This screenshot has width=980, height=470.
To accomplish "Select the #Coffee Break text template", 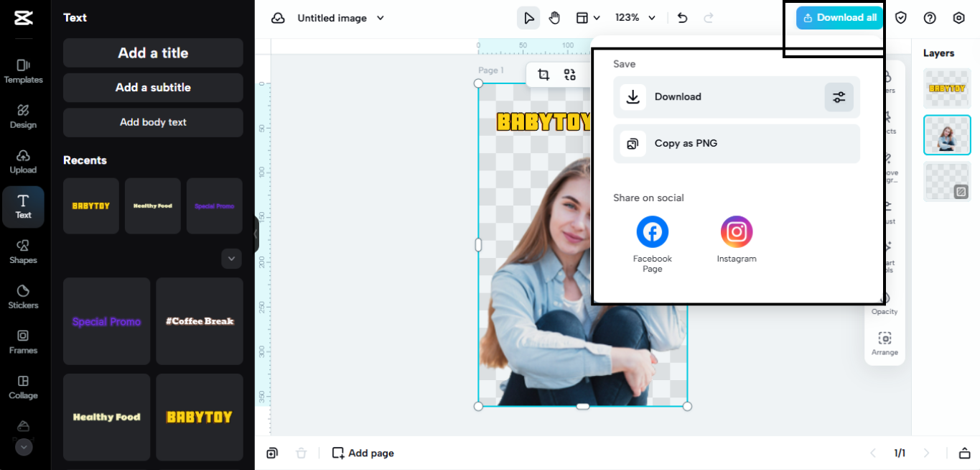I will point(200,321).
